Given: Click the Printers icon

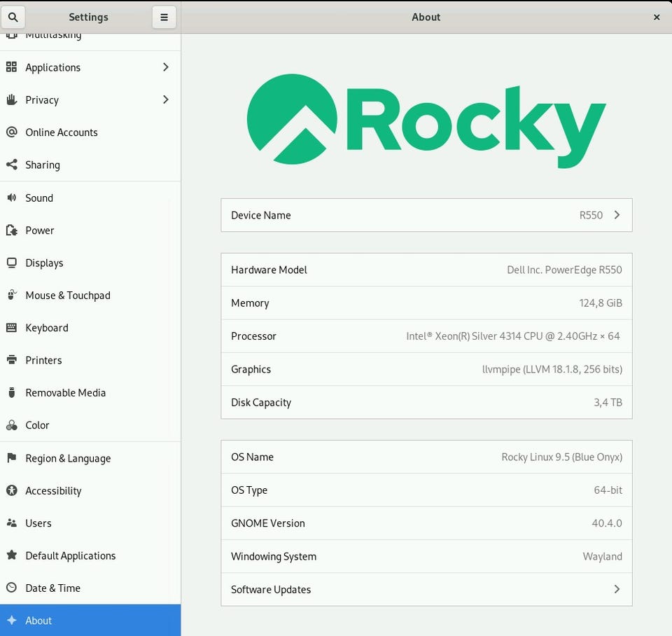Looking at the screenshot, I should tap(12, 360).
